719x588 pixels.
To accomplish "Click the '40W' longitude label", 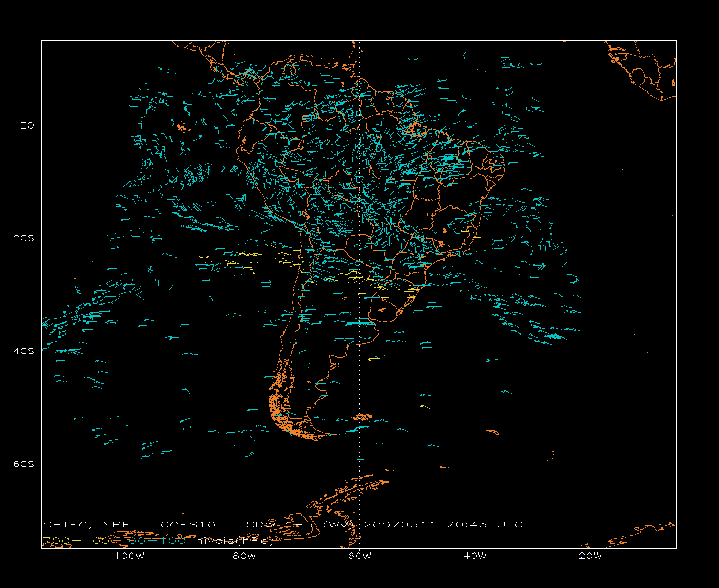I will [475, 556].
